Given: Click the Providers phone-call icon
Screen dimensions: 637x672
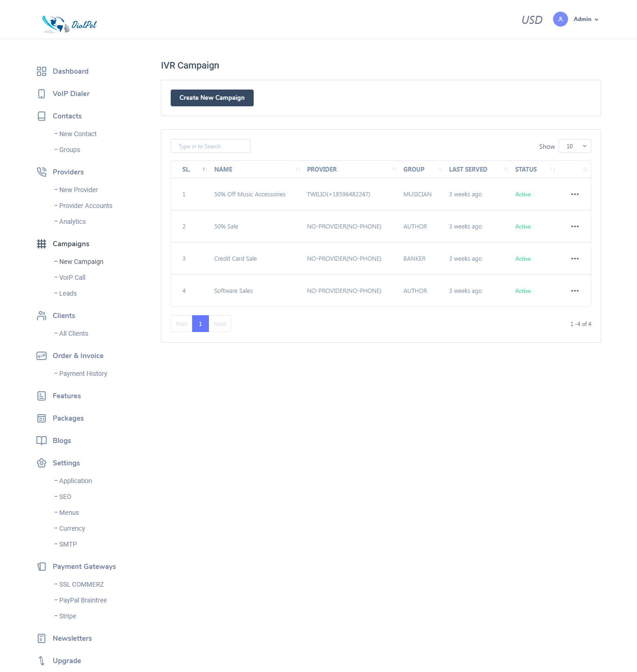Looking at the screenshot, I should 42,172.
